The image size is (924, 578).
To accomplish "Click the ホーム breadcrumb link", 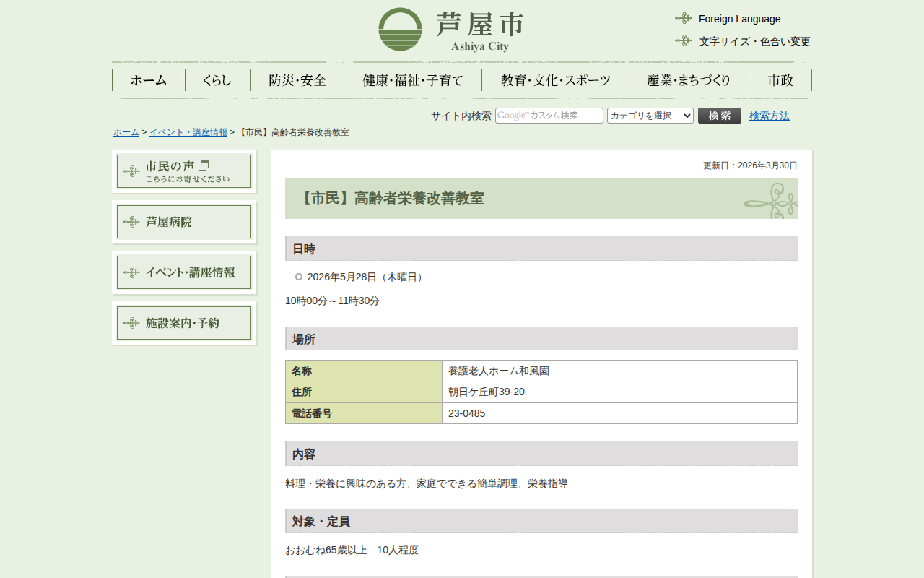I will [126, 132].
